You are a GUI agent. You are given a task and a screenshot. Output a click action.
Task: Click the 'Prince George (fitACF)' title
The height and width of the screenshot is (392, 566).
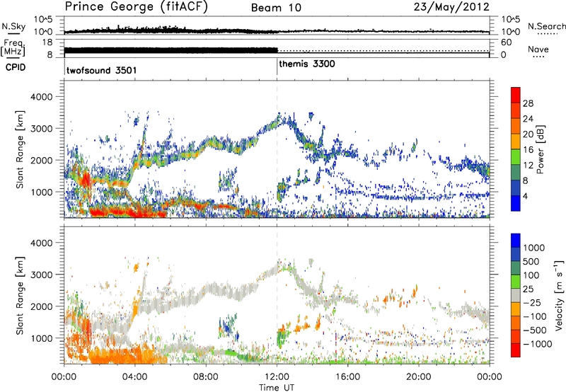point(137,7)
